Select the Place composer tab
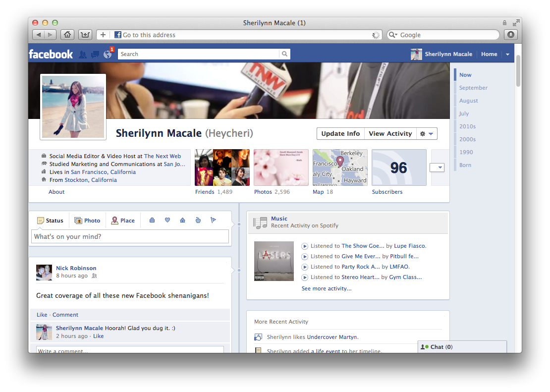This screenshot has width=550, height=392. 123,221
